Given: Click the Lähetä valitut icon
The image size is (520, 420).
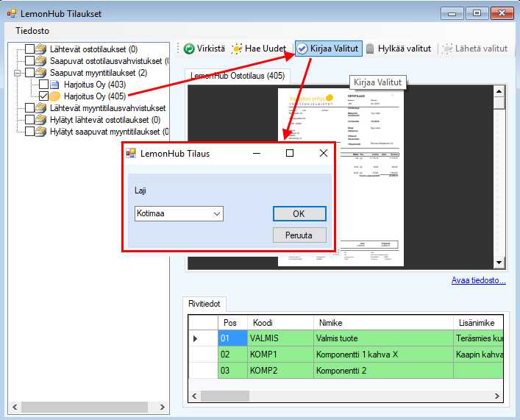Looking at the screenshot, I should [447, 49].
